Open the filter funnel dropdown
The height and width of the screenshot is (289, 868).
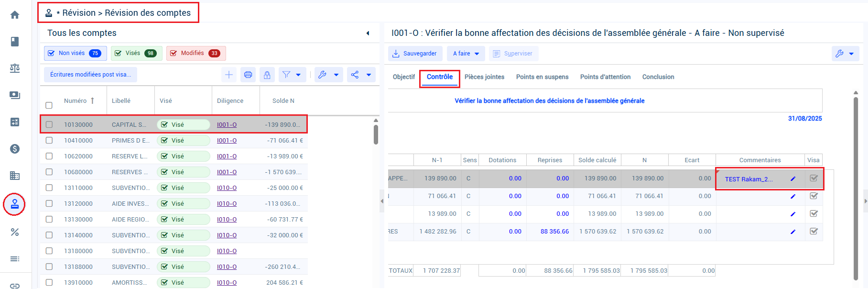pyautogui.click(x=292, y=75)
